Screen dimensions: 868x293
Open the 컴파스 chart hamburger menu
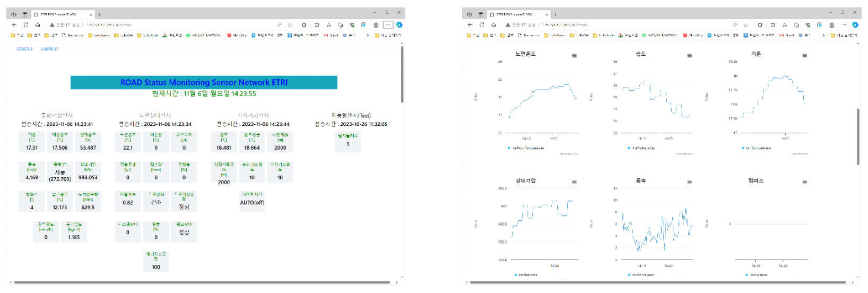pyautogui.click(x=804, y=182)
